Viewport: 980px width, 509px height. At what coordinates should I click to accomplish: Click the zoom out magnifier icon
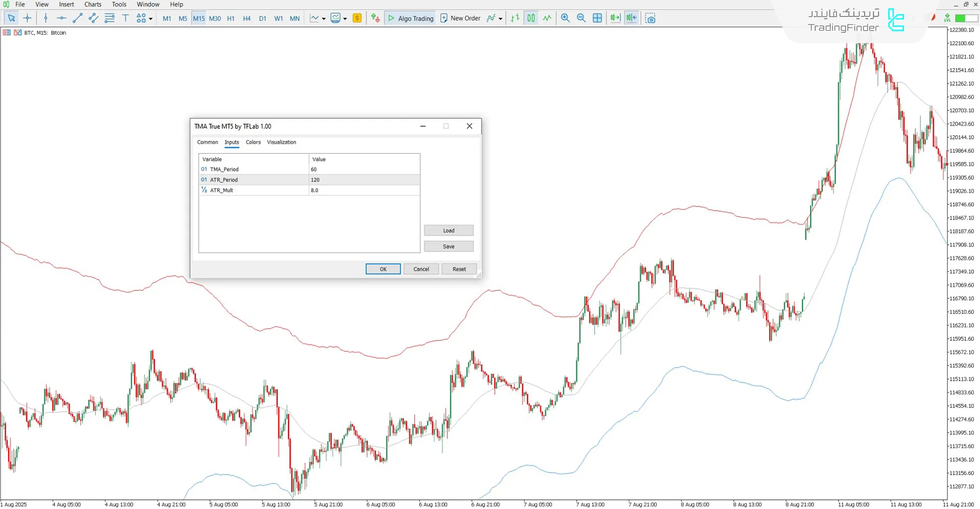pyautogui.click(x=581, y=18)
